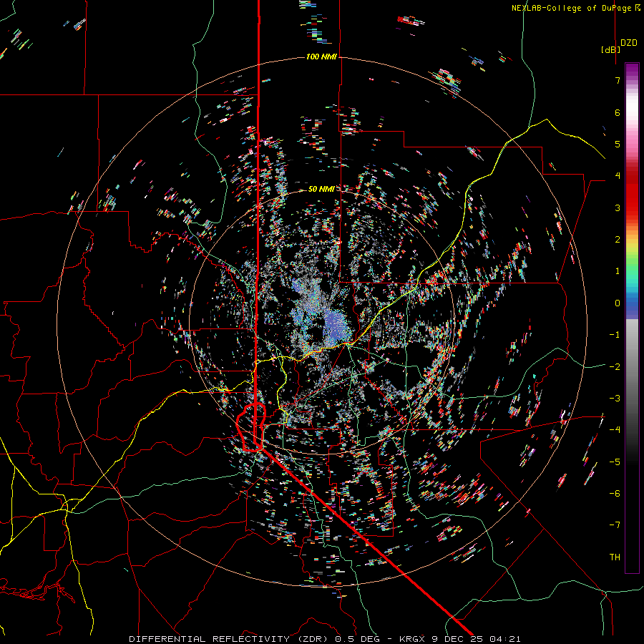Click the 9 DEC 25 date in the footer
644x644 pixels.
pos(459,639)
